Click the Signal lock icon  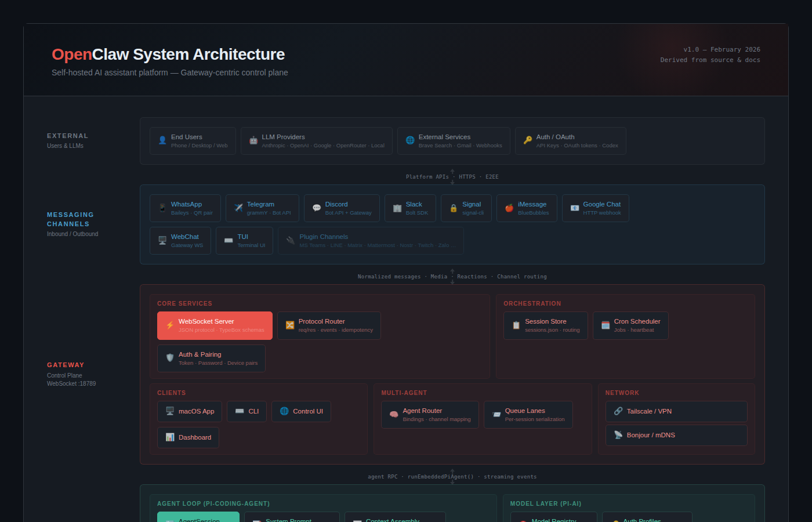coord(454,208)
